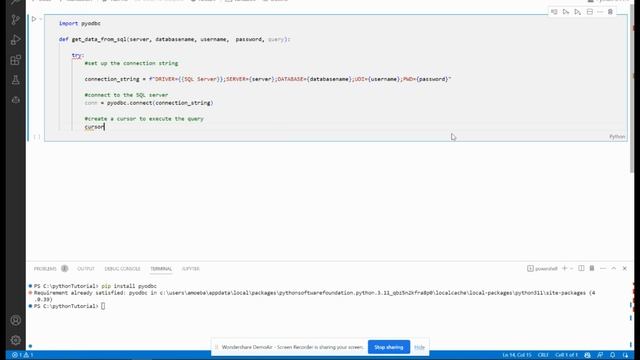The image size is (640, 360).
Task: Place cursor on the import pyodbc line
Action: tap(80, 24)
